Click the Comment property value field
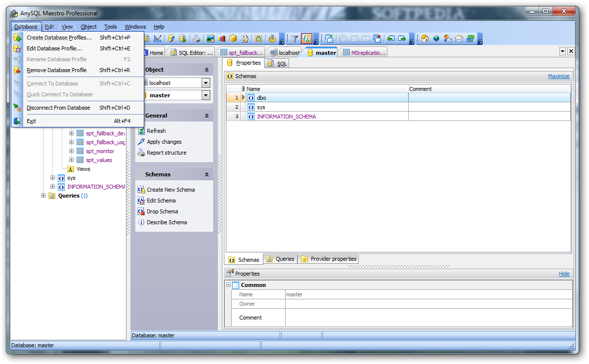This screenshot has width=589, height=364. point(428,318)
